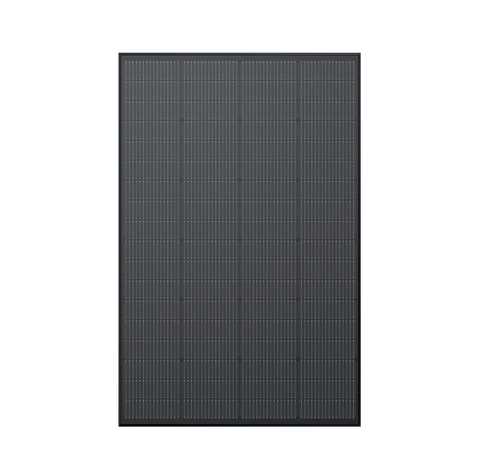
Task: Click the white background above the panel
Action: 239,26
